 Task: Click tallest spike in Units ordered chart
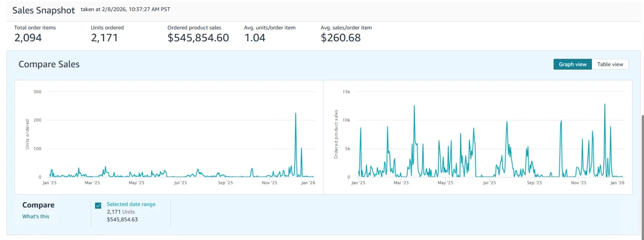click(295, 114)
